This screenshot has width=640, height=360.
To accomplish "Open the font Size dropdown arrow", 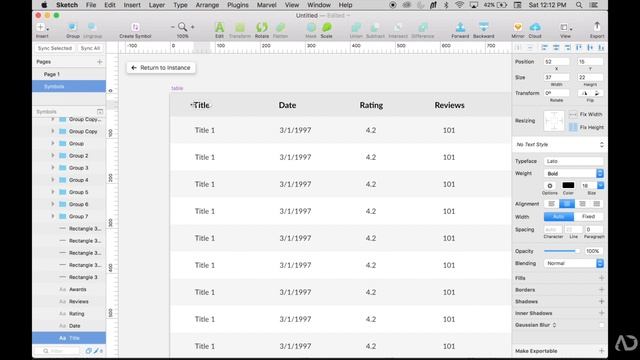I will [x=600, y=186].
